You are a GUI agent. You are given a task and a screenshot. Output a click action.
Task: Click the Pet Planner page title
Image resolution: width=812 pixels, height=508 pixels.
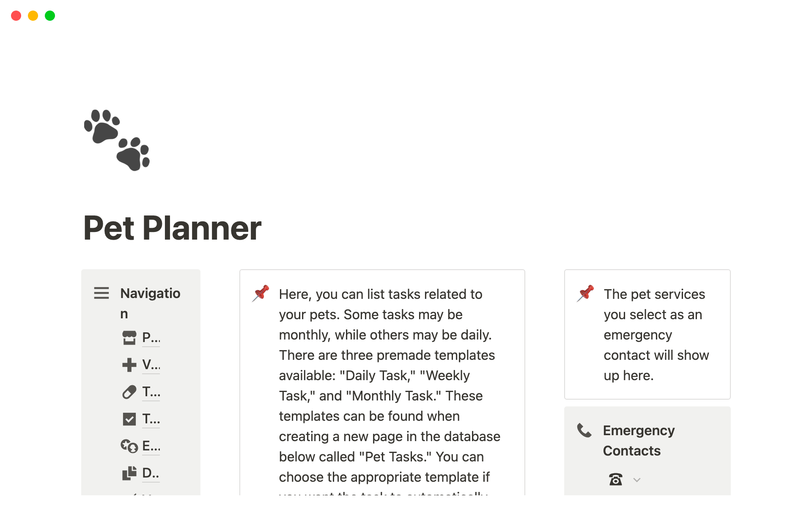coord(173,229)
